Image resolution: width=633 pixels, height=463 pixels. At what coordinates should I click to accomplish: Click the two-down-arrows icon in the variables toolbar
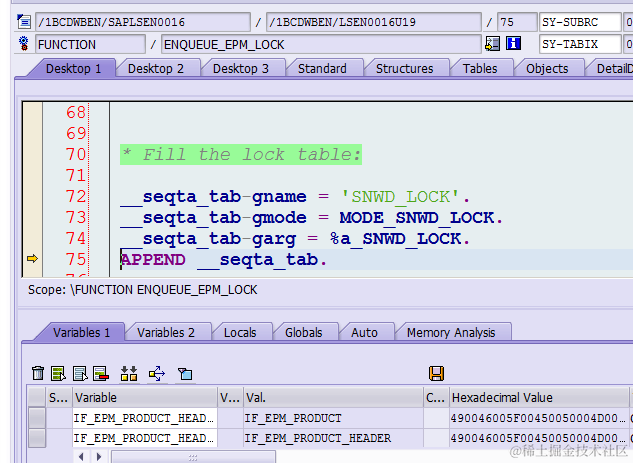pyautogui.click(x=129, y=373)
